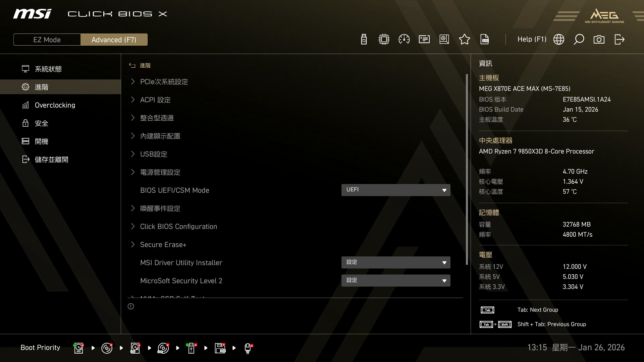Viewport: 644px width, 362px height.
Task: Open 儲存並離開 sidebar menu
Action: click(x=51, y=160)
